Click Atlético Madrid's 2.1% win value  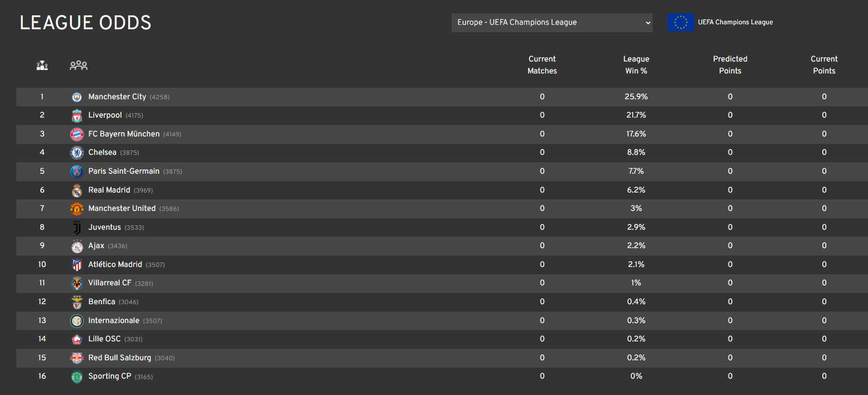pyautogui.click(x=636, y=264)
